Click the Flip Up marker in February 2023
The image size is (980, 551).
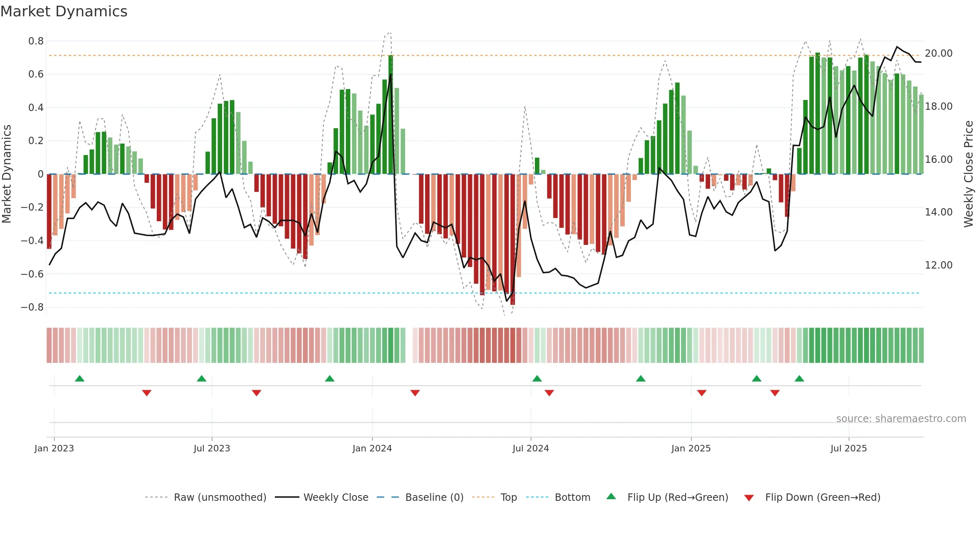80,379
